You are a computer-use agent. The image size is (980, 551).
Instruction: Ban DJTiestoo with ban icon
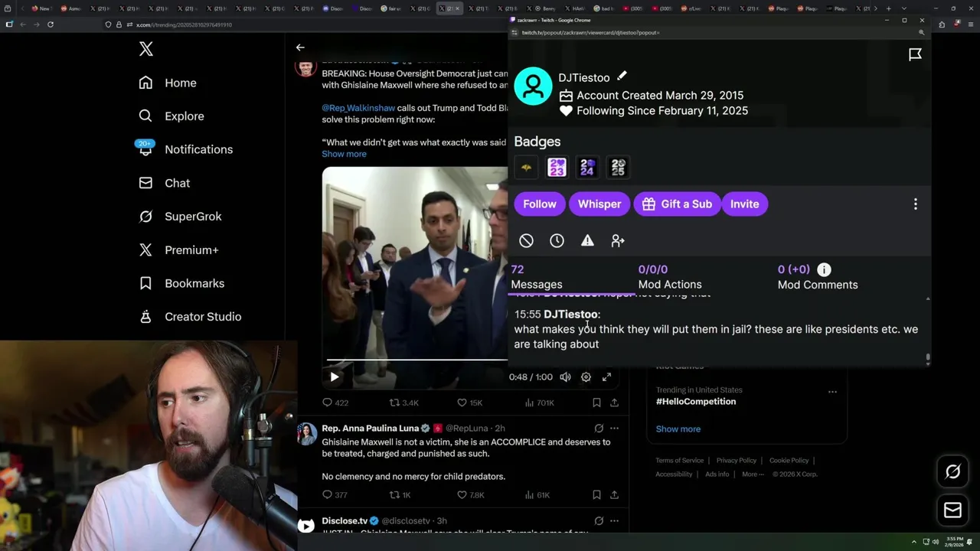click(x=526, y=241)
